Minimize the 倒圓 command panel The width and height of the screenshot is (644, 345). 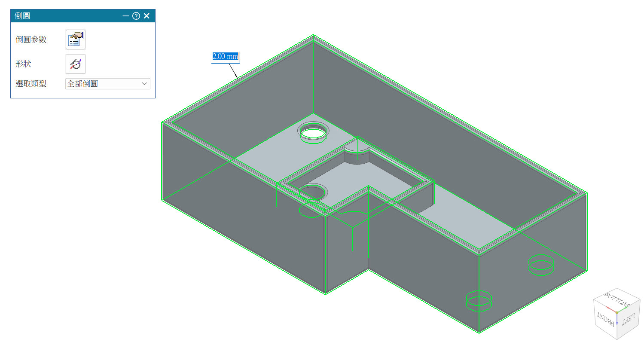tap(126, 16)
